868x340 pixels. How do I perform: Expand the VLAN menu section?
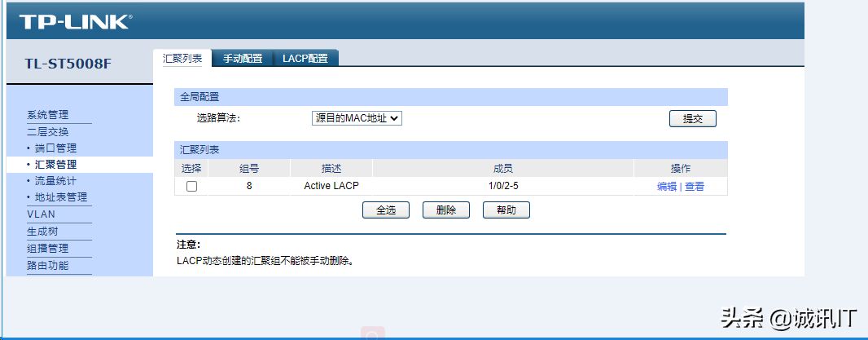pyautogui.click(x=41, y=214)
